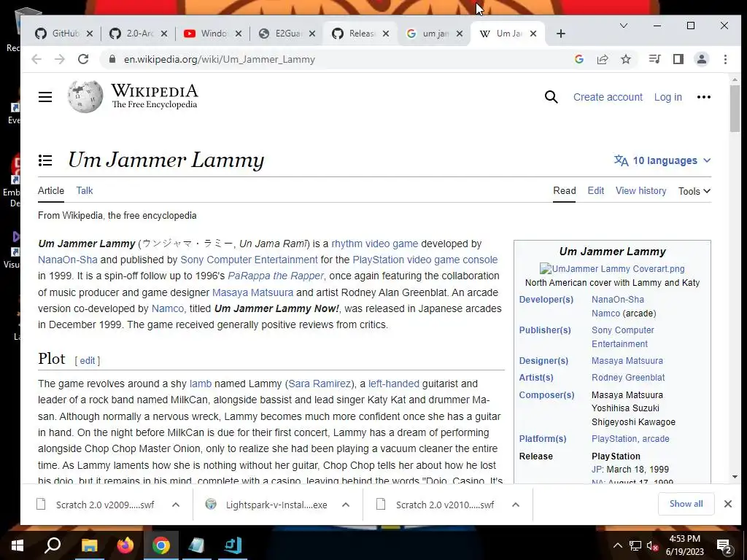The width and height of the screenshot is (747, 560).
Task: Expand options for Scratch 2.0 v2009 download
Action: pyautogui.click(x=176, y=505)
